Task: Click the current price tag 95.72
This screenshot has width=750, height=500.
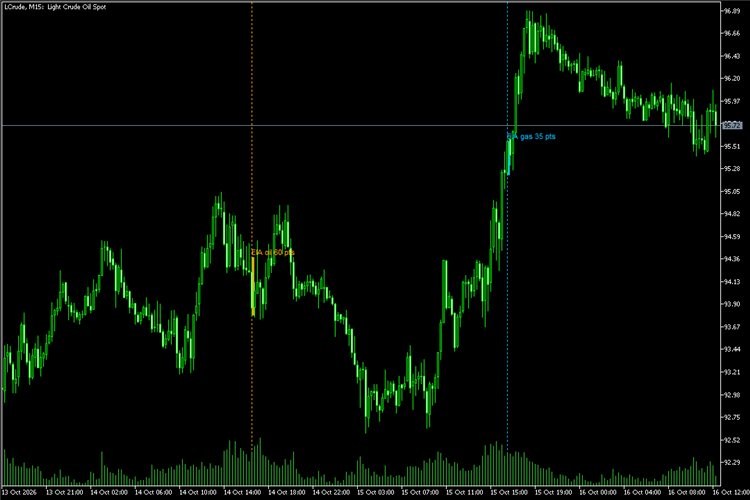Action: click(x=732, y=125)
